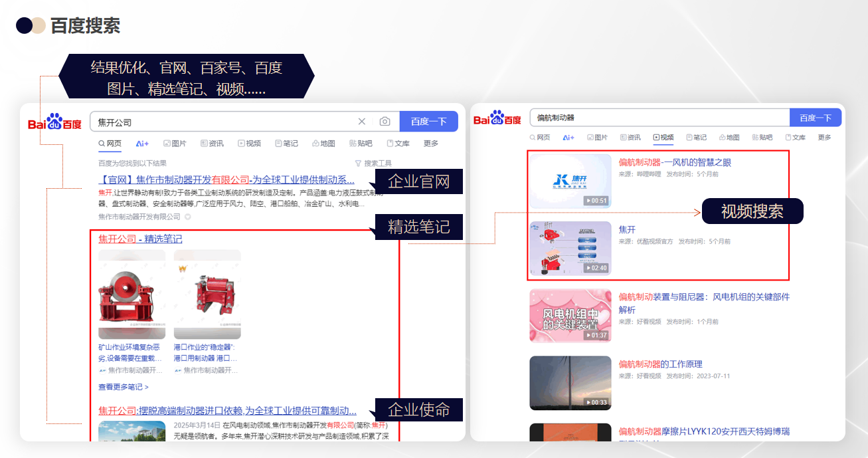Select 网页 tab in the 偏航制动器 page
This screenshot has height=458, width=868.
(x=540, y=138)
